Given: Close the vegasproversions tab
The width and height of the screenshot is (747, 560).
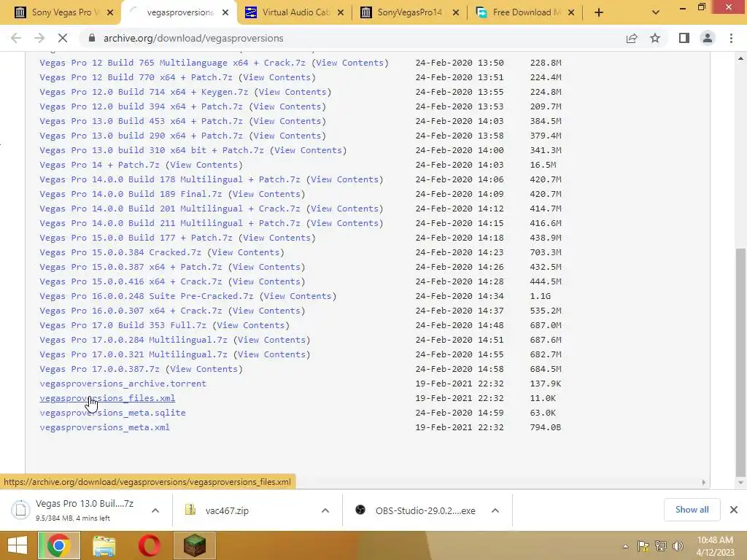Looking at the screenshot, I should point(225,12).
